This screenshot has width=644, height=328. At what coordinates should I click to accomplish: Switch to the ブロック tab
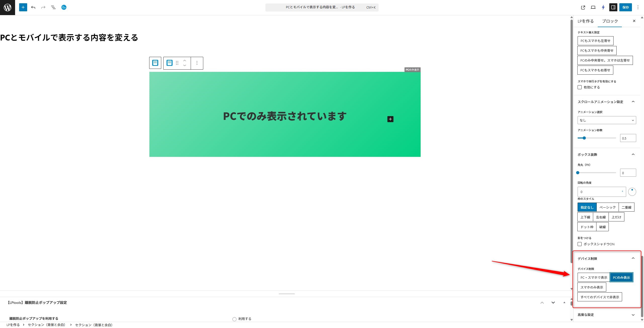coord(610,21)
